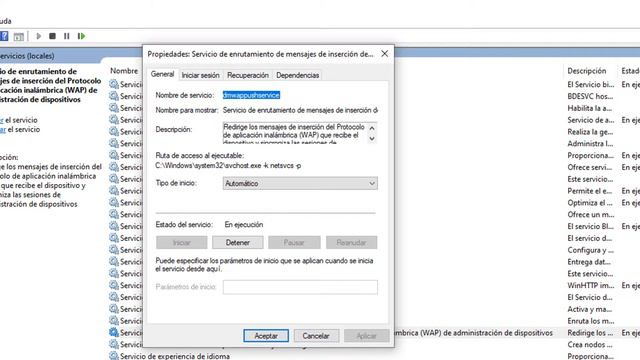Image resolution: width=640 pixels, height=360 pixels.
Task: Select gear icon of row described 'Configura y ...'
Action: click(x=114, y=250)
